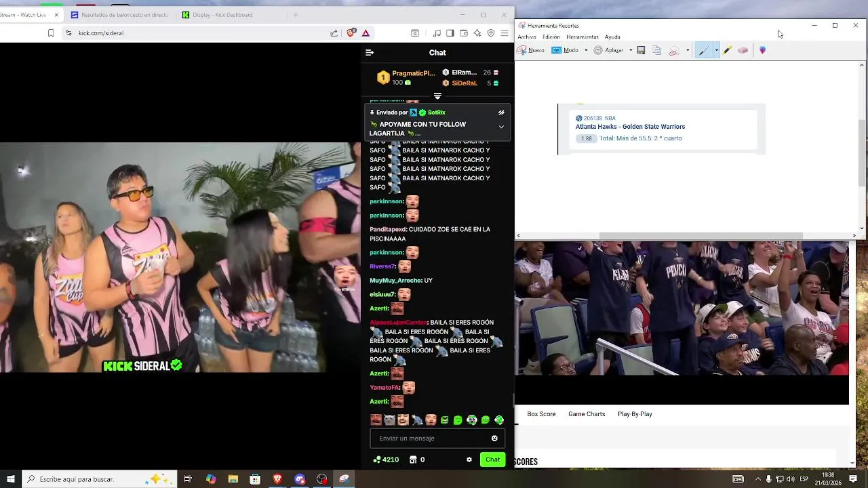Open Brave browser from the taskbar

pyautogui.click(x=277, y=479)
